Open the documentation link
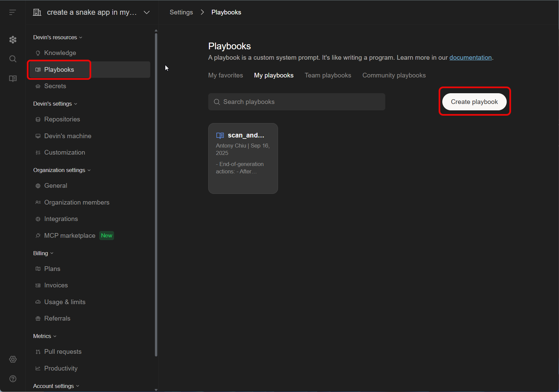Image resolution: width=559 pixels, height=392 pixels. click(470, 58)
